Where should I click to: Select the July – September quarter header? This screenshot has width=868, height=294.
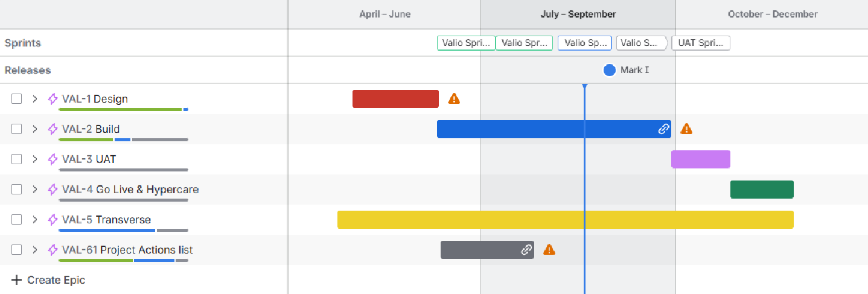tap(578, 14)
